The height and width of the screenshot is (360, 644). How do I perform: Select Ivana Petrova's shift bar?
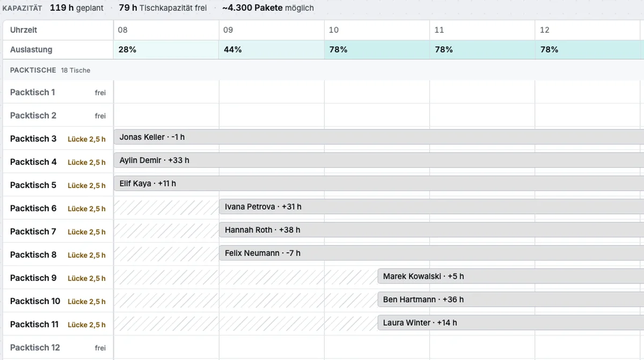pos(431,206)
